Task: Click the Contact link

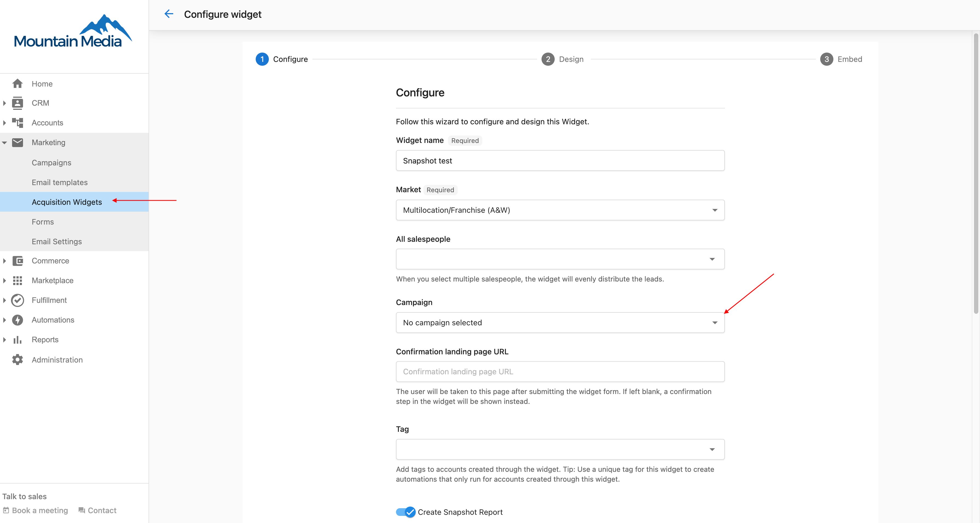Action: click(x=97, y=510)
